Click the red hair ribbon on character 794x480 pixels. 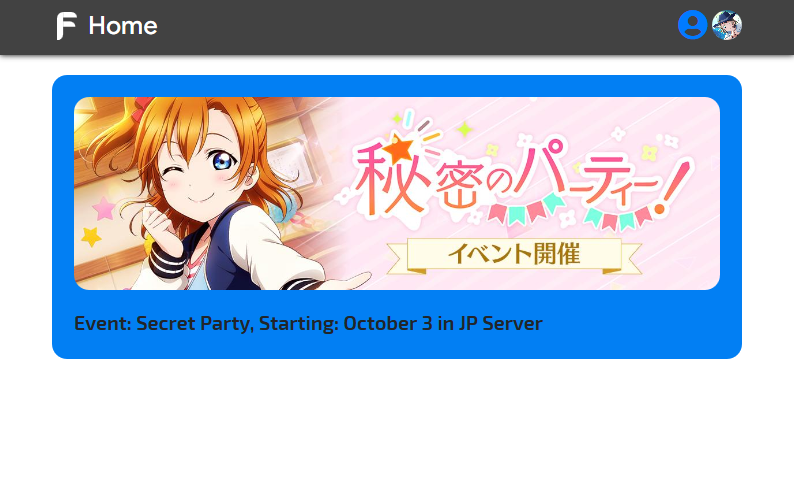pos(143,106)
